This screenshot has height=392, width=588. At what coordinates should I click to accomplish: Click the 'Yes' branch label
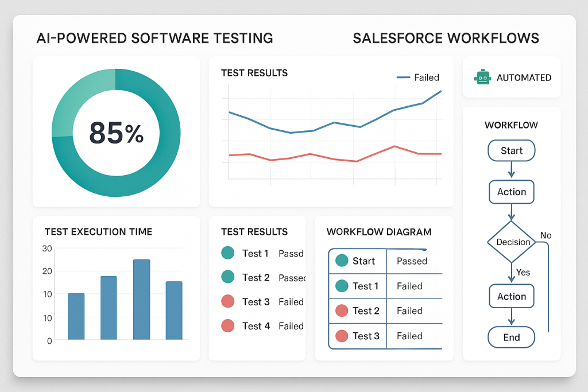(523, 273)
